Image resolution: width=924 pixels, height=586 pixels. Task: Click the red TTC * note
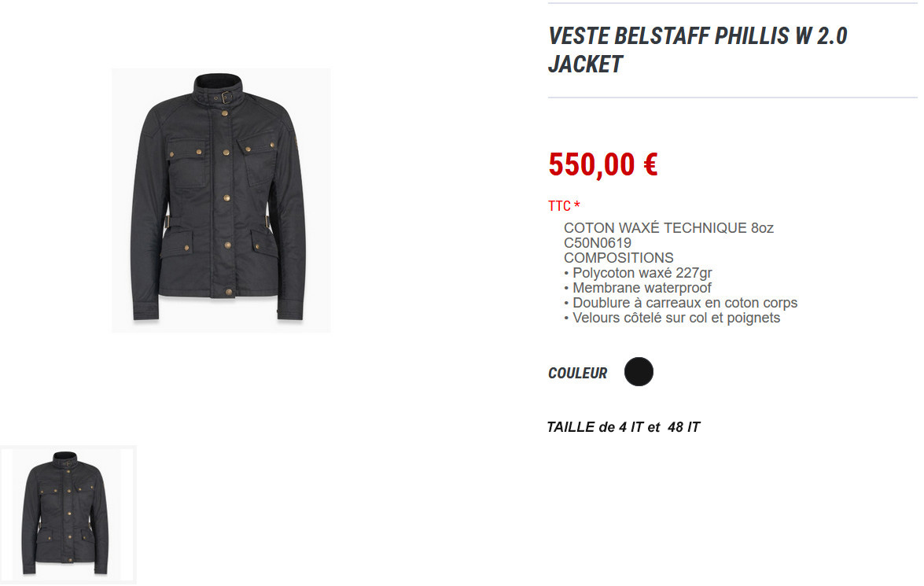pyautogui.click(x=564, y=206)
